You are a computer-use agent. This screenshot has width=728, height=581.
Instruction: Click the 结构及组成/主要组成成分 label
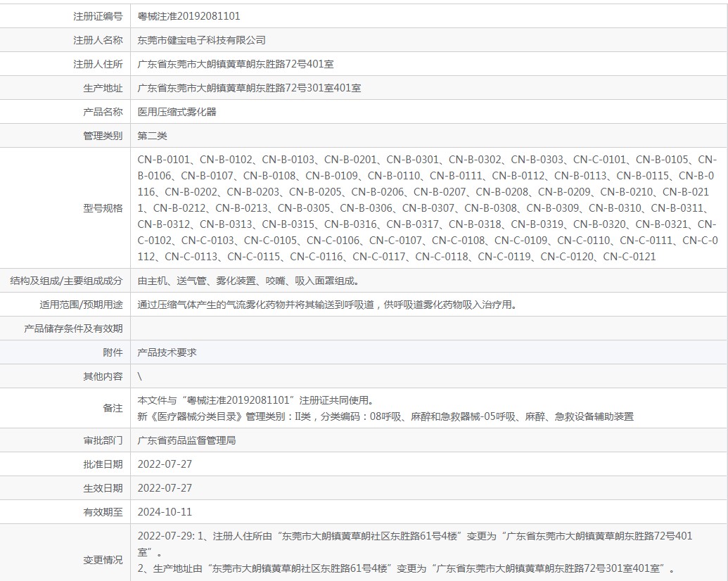(x=66, y=281)
